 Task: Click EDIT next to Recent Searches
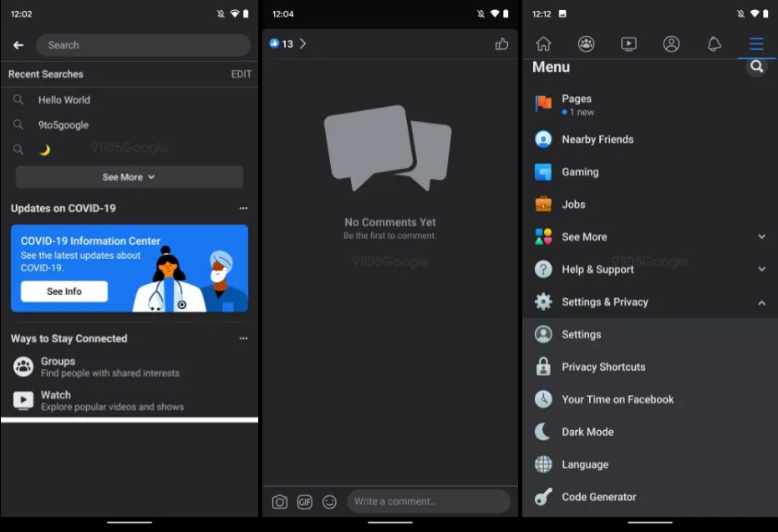tap(242, 73)
